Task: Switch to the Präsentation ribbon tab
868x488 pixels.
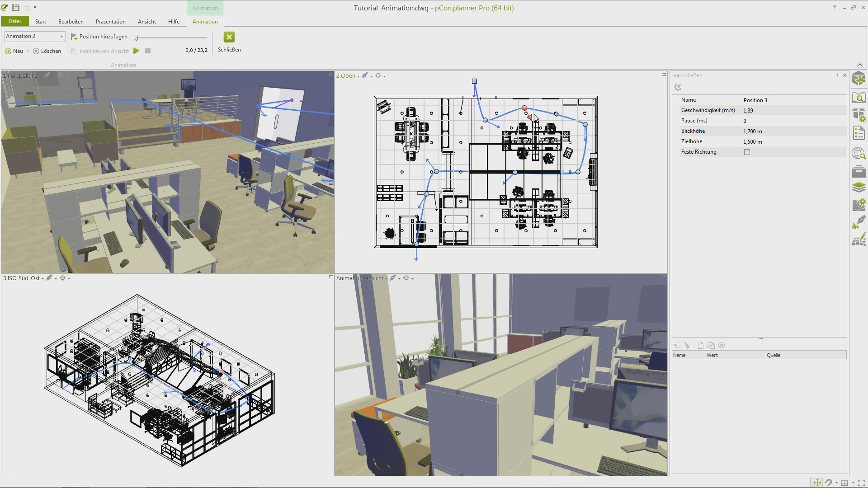Action: [110, 21]
